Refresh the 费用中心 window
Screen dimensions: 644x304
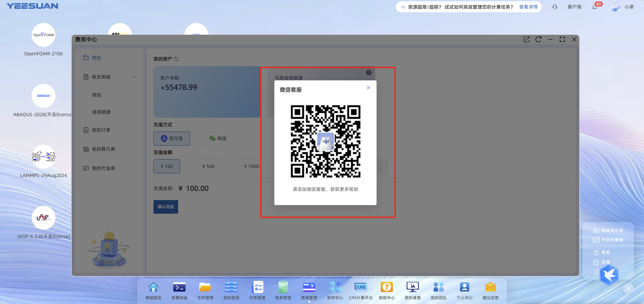(538, 39)
